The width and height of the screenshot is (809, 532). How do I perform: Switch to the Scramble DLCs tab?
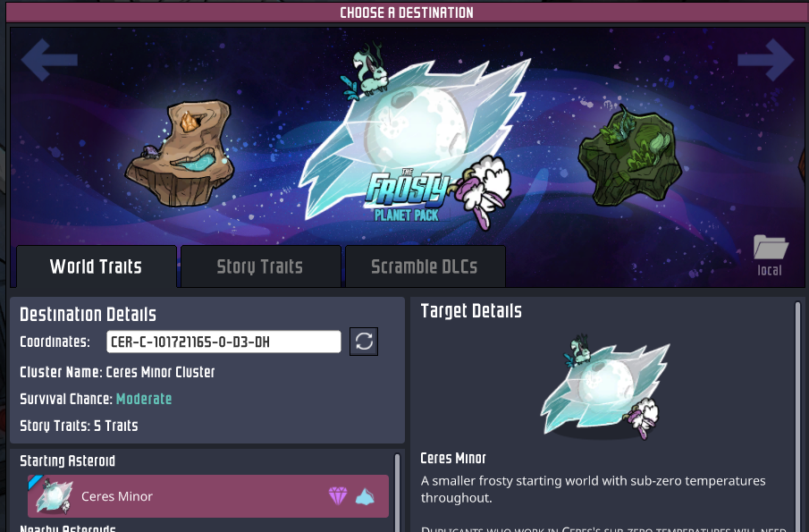tap(425, 266)
